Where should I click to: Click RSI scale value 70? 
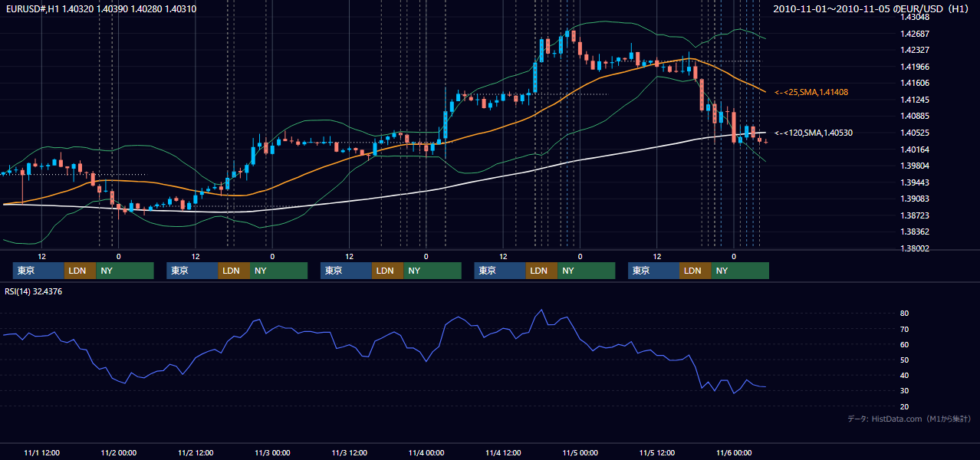point(904,329)
